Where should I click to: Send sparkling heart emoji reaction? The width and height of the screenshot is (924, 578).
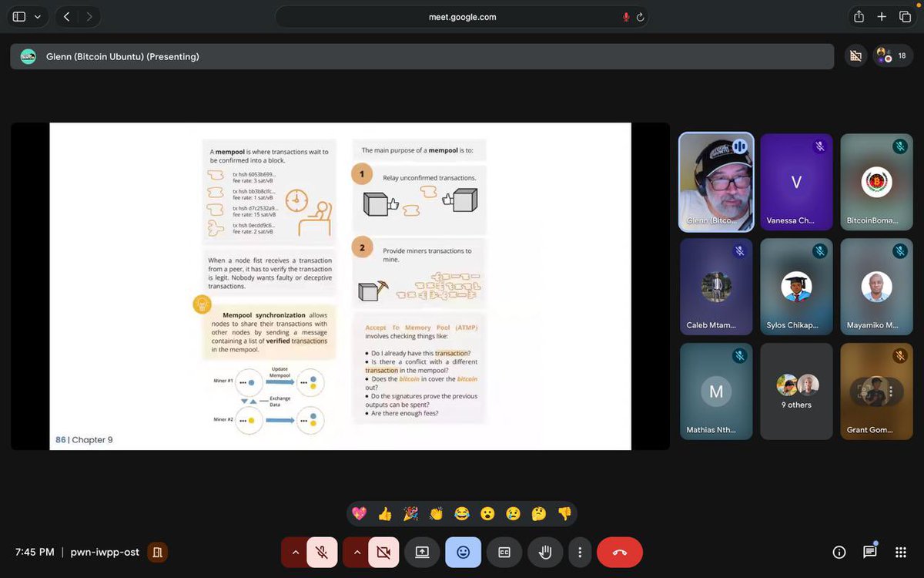pos(359,513)
